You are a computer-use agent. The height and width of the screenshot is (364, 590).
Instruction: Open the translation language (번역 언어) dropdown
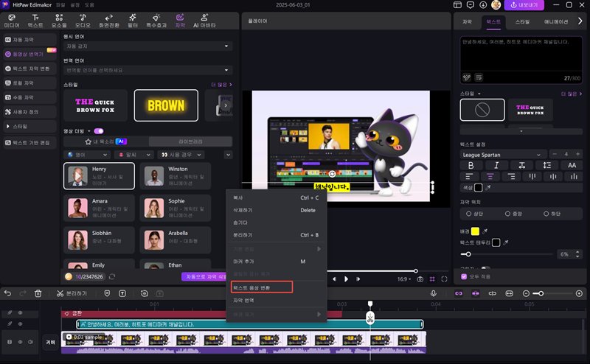tap(148, 70)
